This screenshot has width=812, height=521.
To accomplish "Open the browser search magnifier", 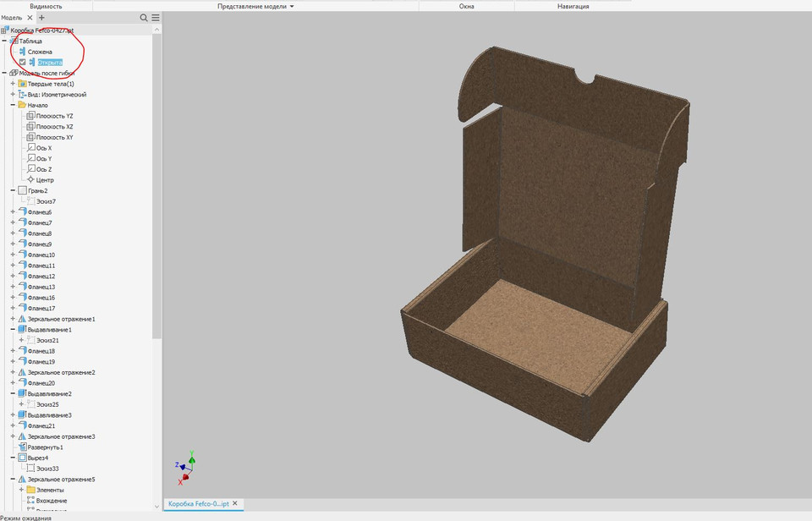I will point(143,17).
